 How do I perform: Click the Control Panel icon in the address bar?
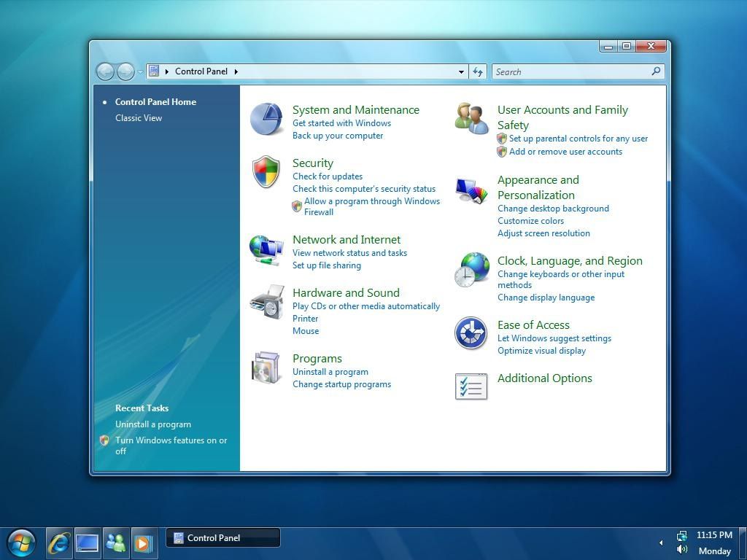click(153, 71)
